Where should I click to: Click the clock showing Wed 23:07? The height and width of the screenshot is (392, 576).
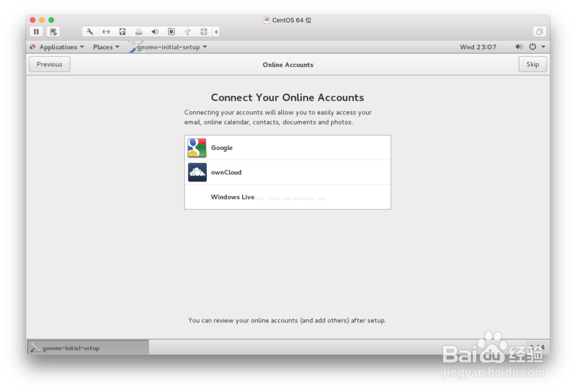pos(478,47)
